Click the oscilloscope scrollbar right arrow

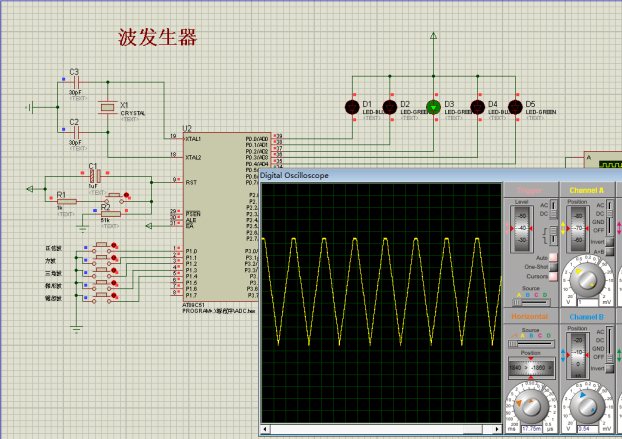(497, 429)
